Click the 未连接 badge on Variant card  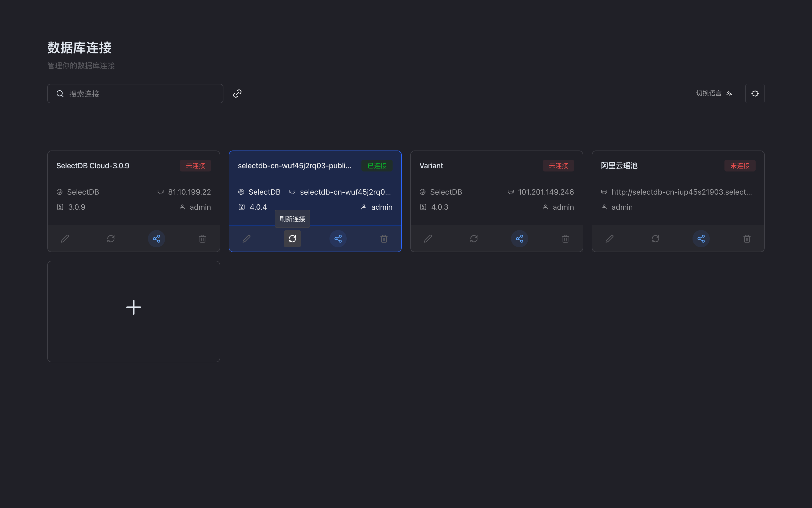[558, 166]
